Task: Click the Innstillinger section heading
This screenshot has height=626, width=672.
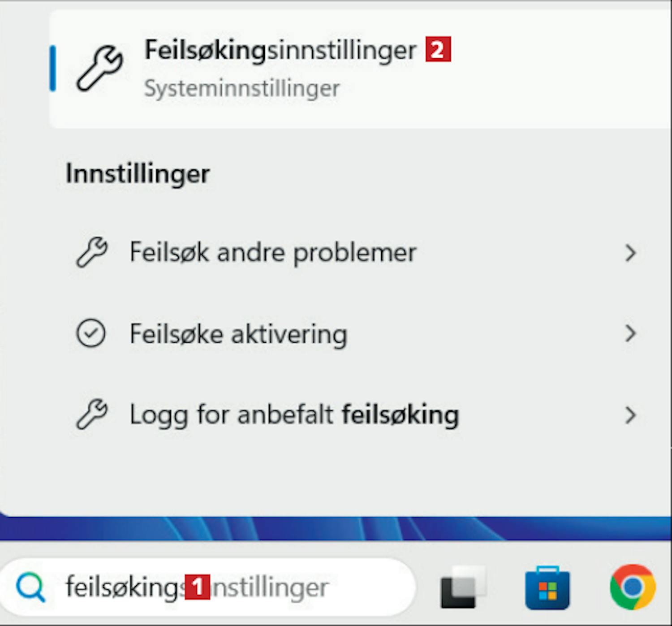Action: (x=138, y=174)
